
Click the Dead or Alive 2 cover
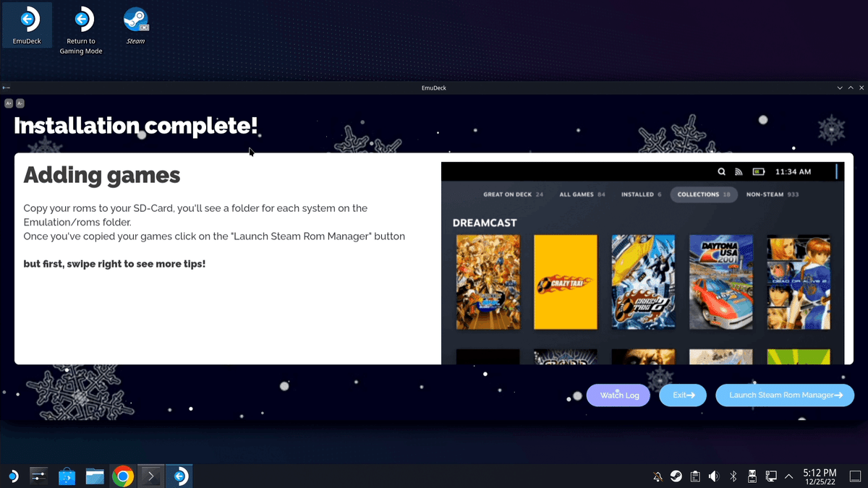click(x=799, y=282)
